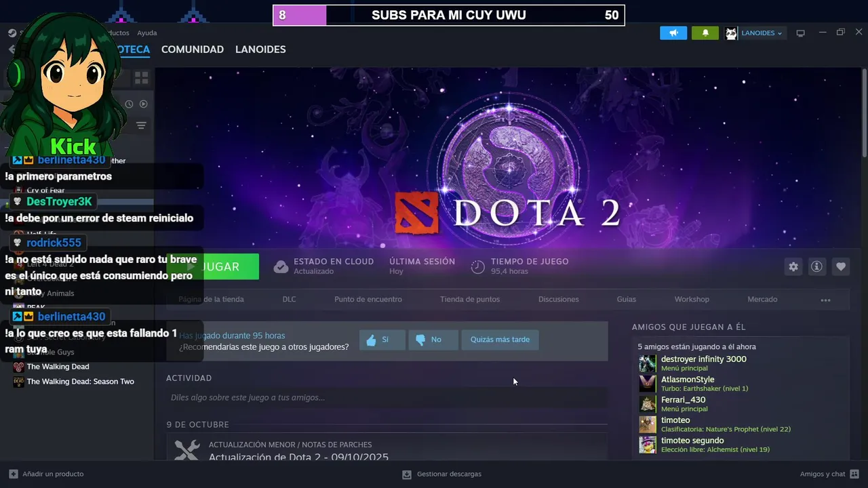Screen dimensions: 868x488
Task: Add Dota 2 to favorites heart
Action: pos(841,267)
